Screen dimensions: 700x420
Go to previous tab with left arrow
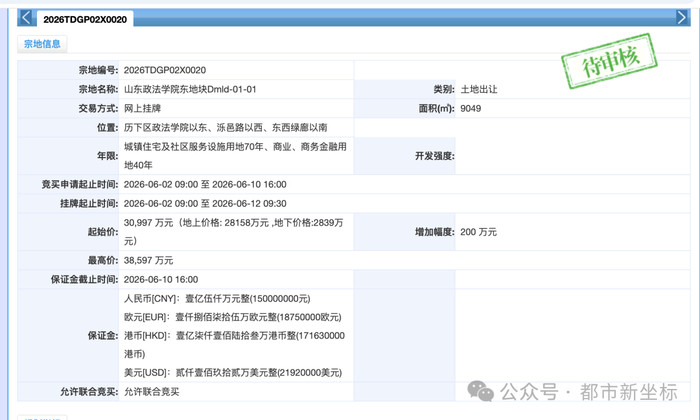26,18
